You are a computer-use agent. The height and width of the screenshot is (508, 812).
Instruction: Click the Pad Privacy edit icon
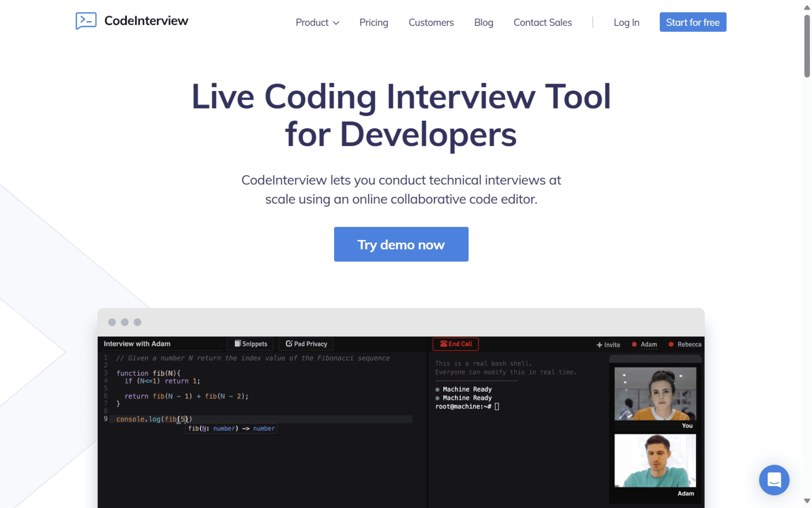(x=289, y=343)
